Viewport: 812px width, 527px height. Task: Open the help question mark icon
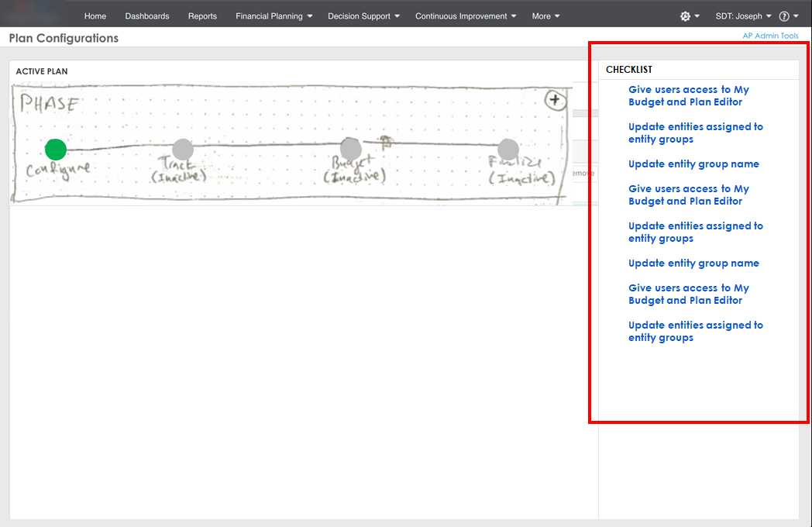click(784, 16)
